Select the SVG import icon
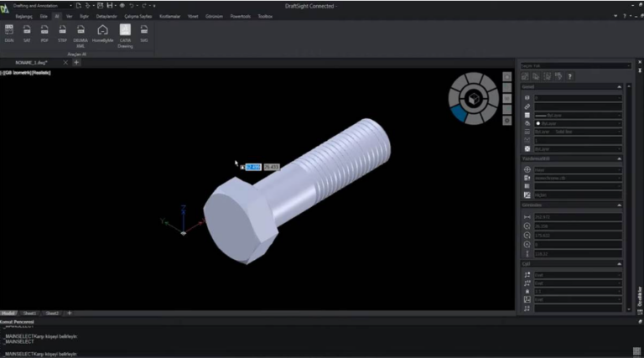 pyautogui.click(x=144, y=31)
